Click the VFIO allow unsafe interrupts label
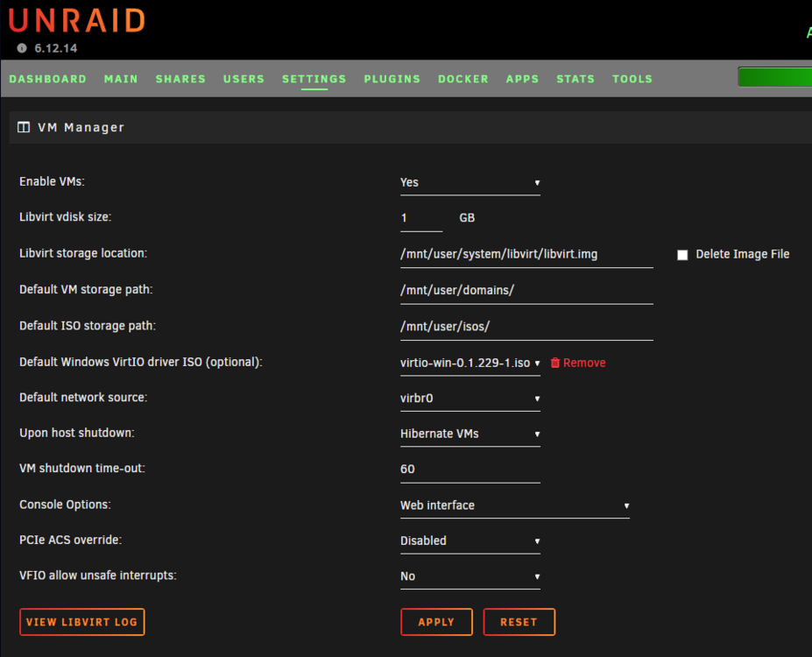The image size is (812, 657). [x=98, y=576]
